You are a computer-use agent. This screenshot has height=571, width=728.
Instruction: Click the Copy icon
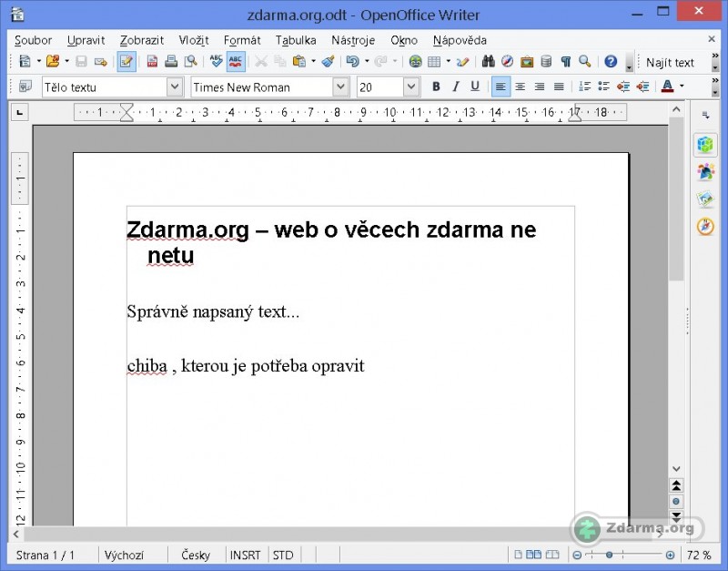(x=280, y=61)
